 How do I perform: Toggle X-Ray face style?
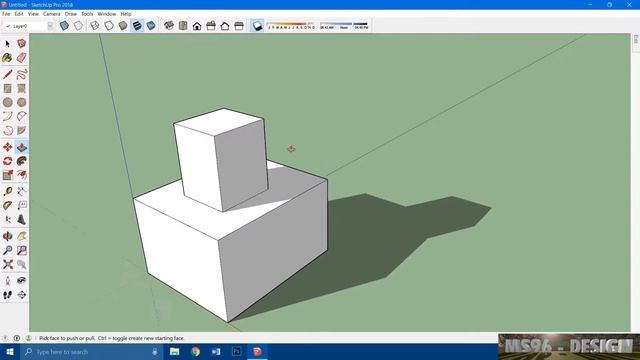[64, 26]
